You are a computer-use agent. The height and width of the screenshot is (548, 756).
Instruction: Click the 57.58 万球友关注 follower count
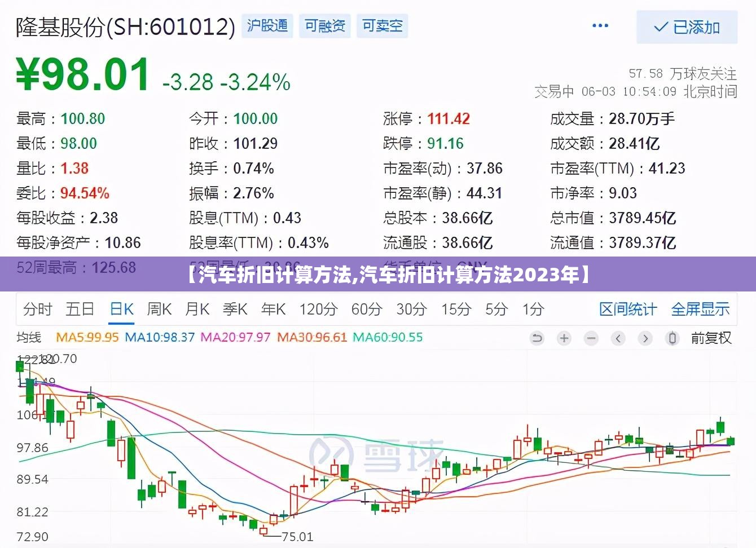(x=683, y=73)
